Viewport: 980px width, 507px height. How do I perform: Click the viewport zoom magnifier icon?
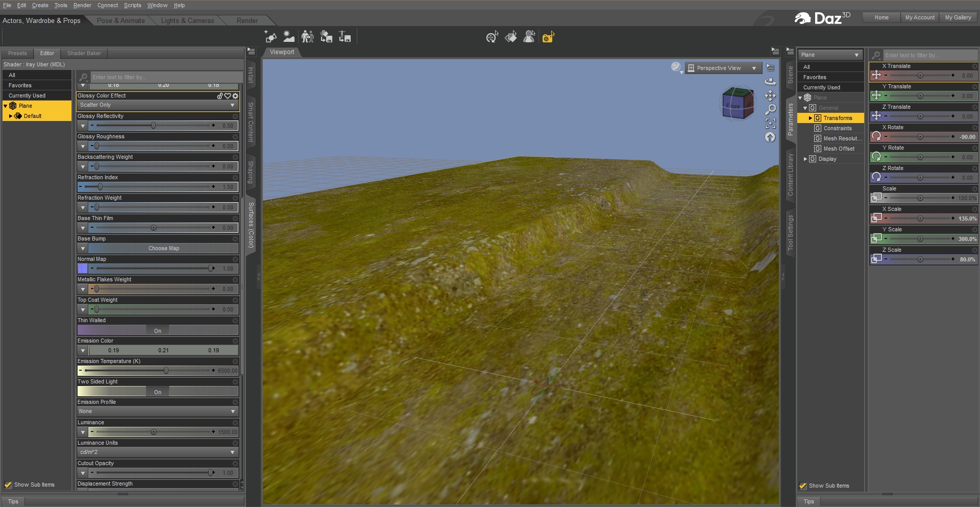point(770,109)
